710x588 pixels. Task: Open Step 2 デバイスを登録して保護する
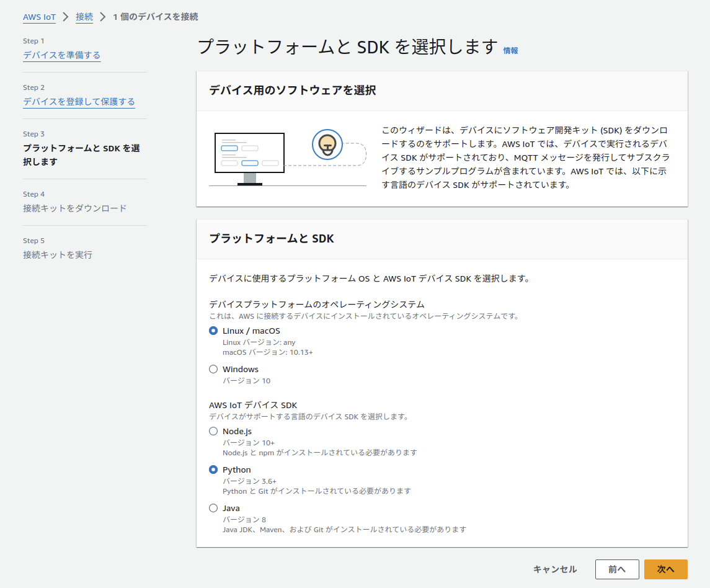tap(79, 101)
